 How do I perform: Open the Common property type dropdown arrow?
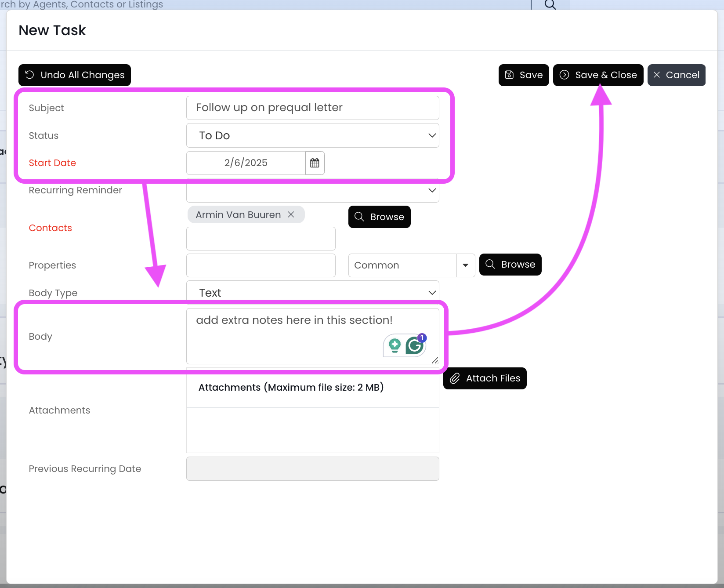pyautogui.click(x=466, y=265)
